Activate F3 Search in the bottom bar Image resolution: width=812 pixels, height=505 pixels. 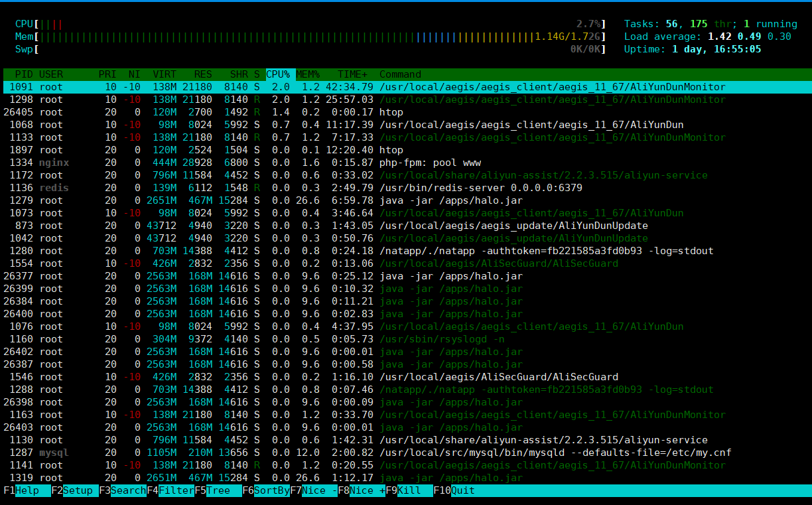(x=123, y=490)
